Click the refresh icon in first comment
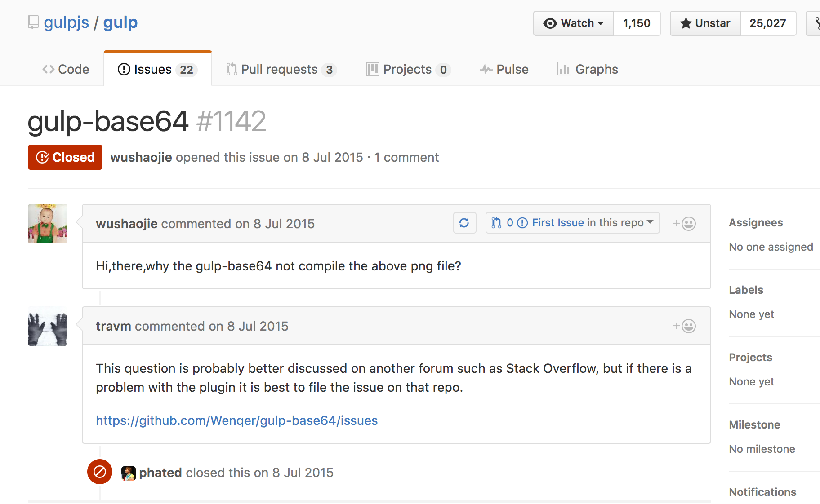This screenshot has width=820, height=504. [464, 223]
